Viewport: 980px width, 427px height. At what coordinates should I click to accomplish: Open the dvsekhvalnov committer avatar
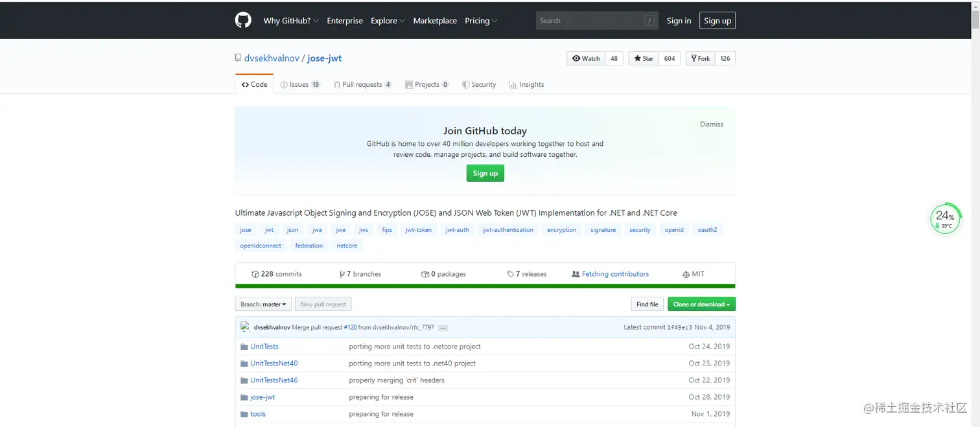point(245,327)
